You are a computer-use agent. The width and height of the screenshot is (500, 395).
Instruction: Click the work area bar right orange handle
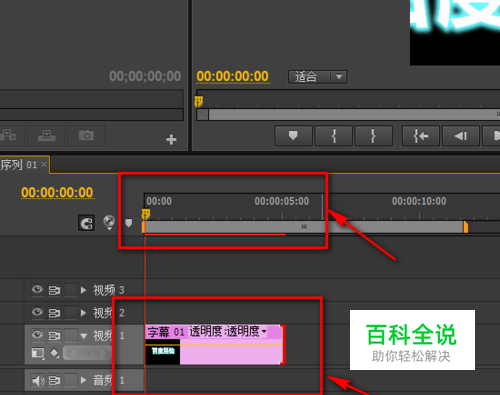[466, 227]
